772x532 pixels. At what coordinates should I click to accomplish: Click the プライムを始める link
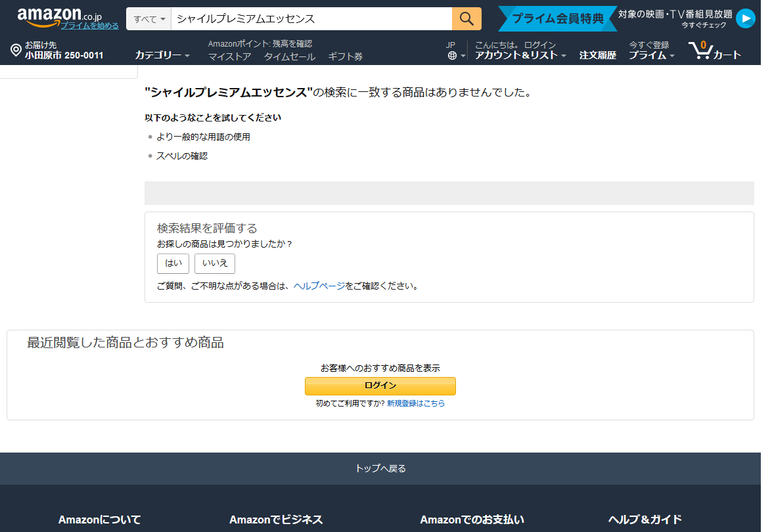click(89, 26)
